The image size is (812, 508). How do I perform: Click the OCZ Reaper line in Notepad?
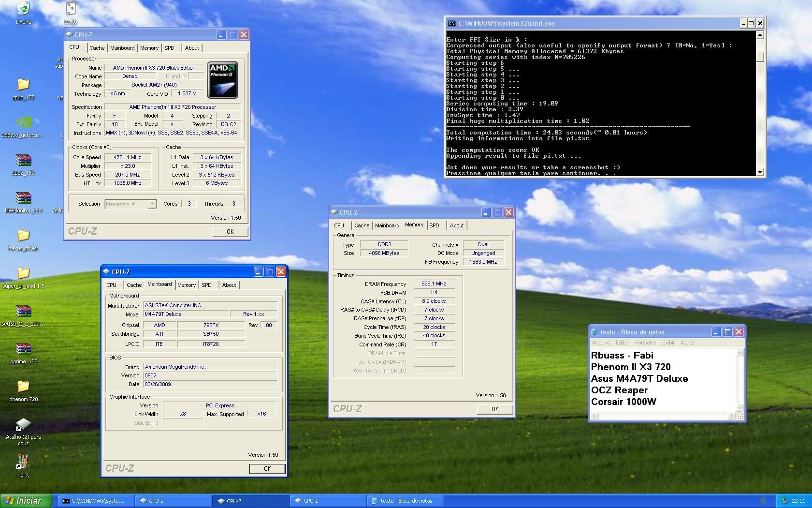(619, 390)
